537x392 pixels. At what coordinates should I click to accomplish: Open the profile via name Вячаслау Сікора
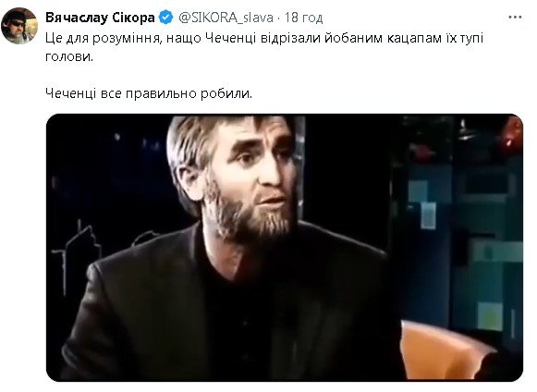point(100,18)
